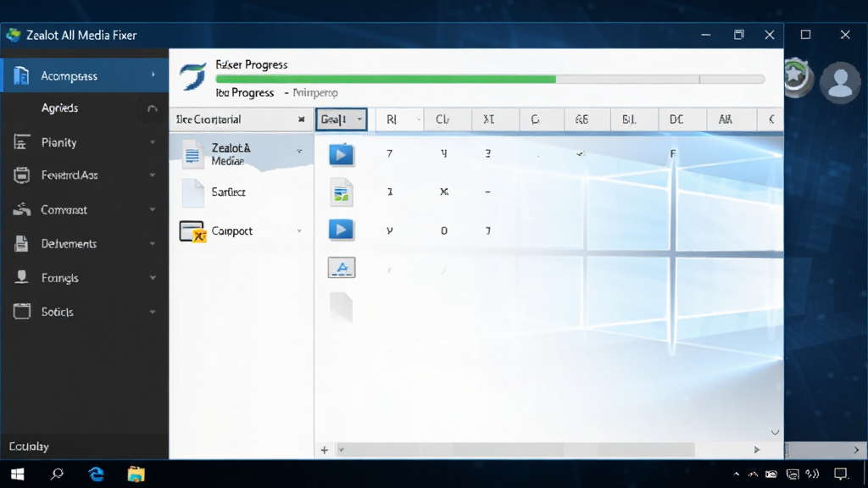Select the DC column header
The height and width of the screenshot is (488, 868).
(x=682, y=119)
